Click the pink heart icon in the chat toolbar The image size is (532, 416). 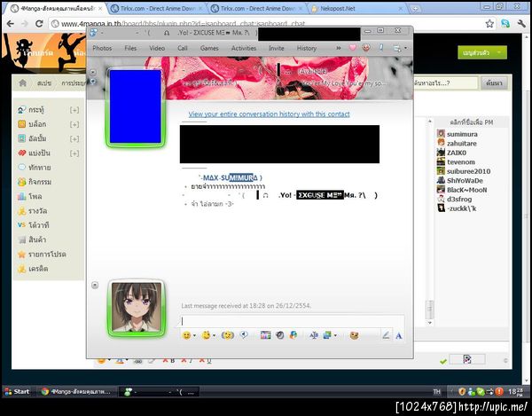353,48
